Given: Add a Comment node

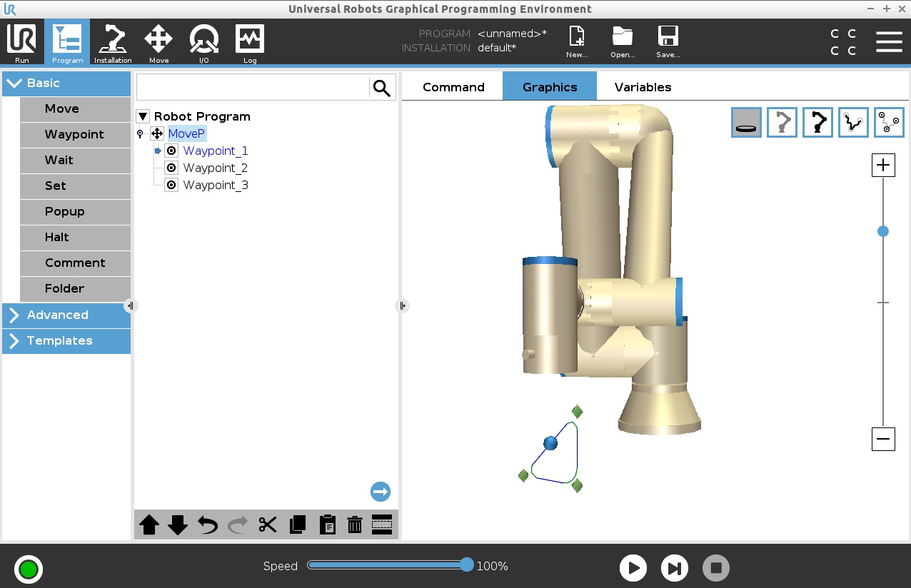Looking at the screenshot, I should 75,263.
